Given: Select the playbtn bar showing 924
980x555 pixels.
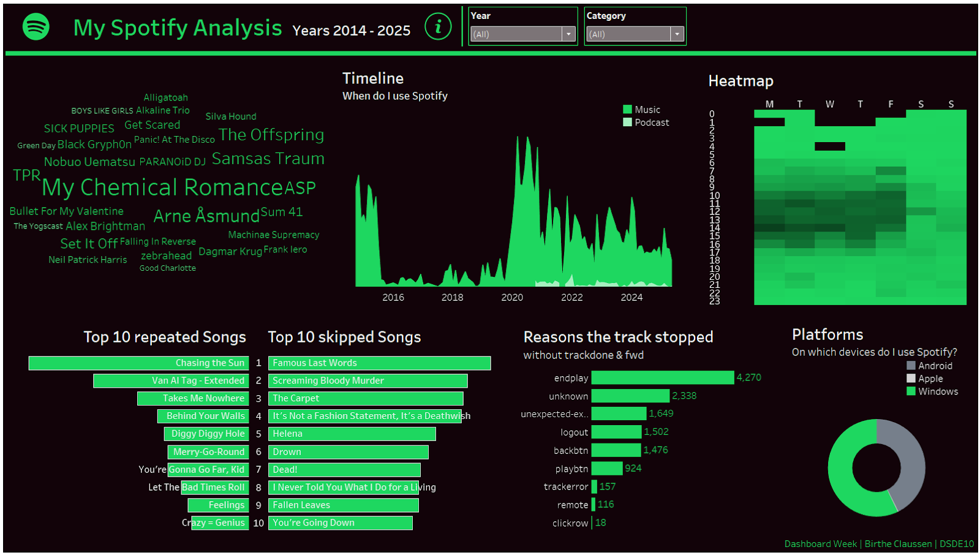Looking at the screenshot, I should tap(607, 469).
